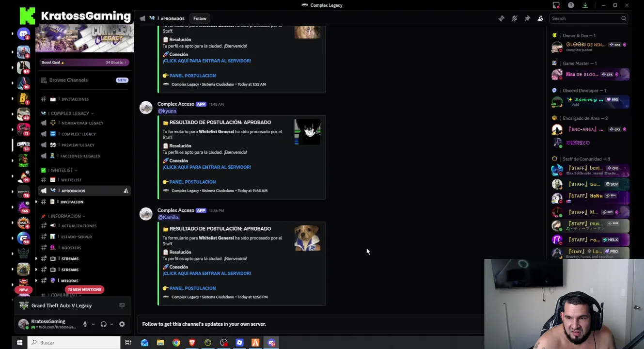The height and width of the screenshot is (349, 644).
Task: Collapse the WHITELIST category
Action: [x=59, y=170]
